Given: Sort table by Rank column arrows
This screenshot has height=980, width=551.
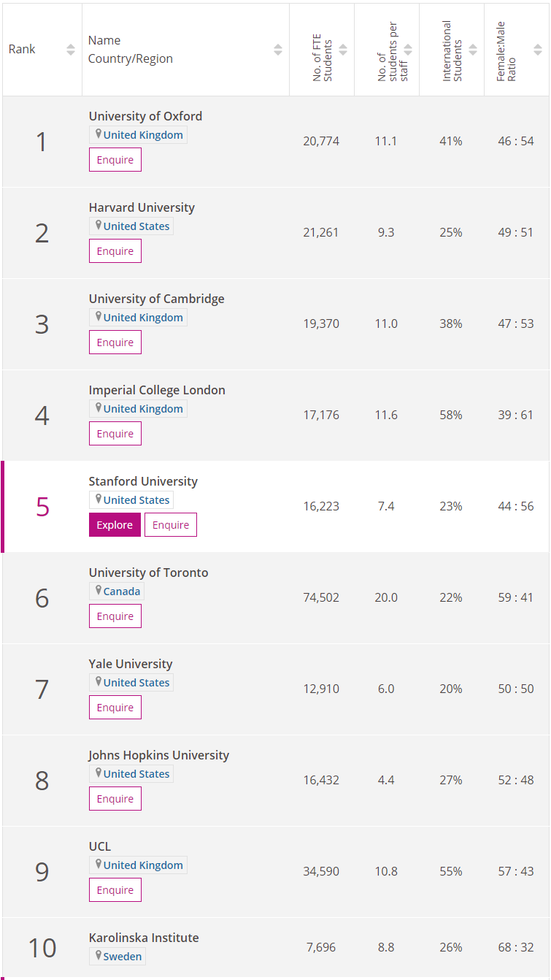Looking at the screenshot, I should click(71, 50).
